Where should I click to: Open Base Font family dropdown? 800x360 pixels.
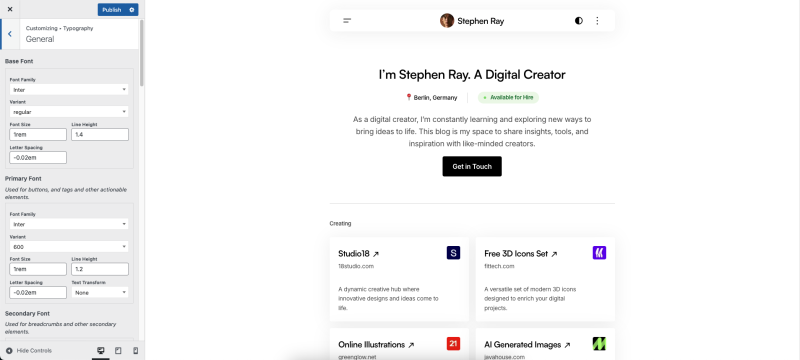(x=69, y=90)
